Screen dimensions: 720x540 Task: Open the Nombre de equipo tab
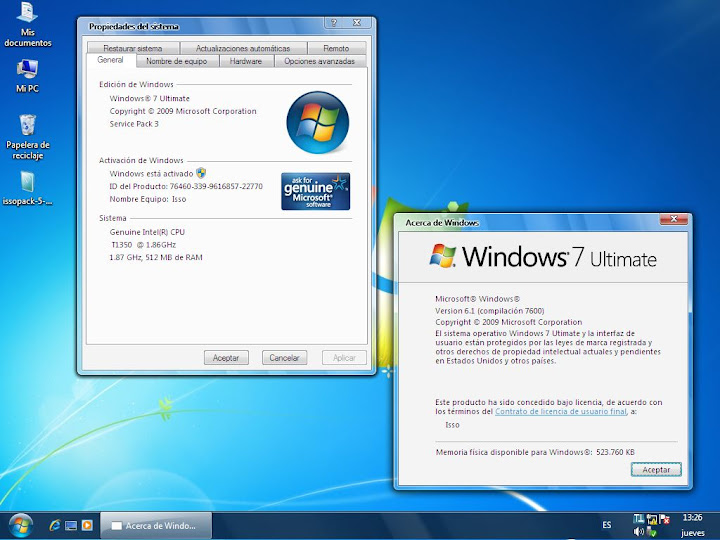tap(177, 61)
